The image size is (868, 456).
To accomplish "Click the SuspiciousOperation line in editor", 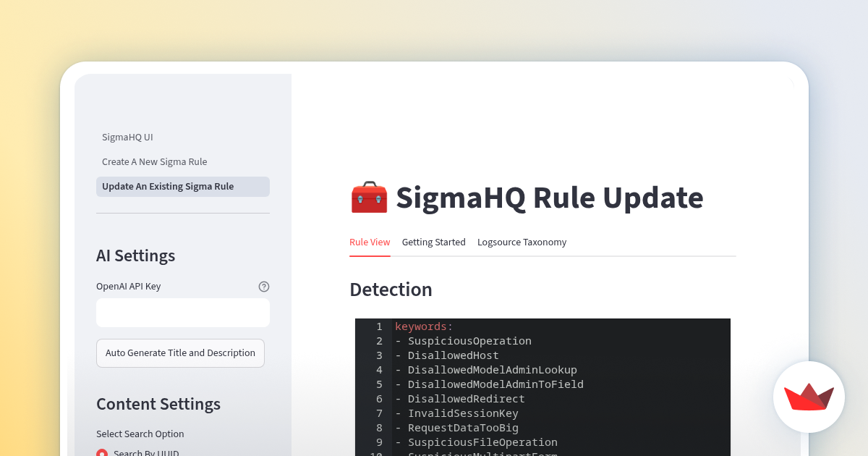I will [463, 341].
